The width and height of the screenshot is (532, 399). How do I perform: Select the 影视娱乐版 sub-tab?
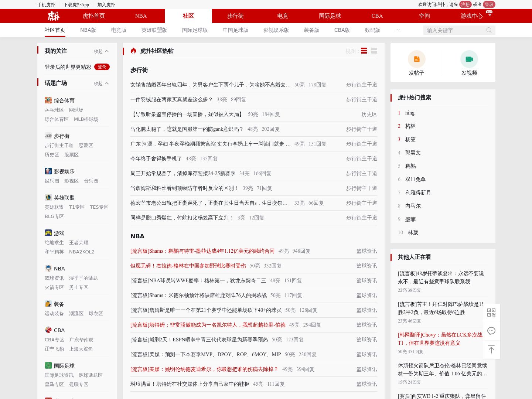tap(276, 30)
